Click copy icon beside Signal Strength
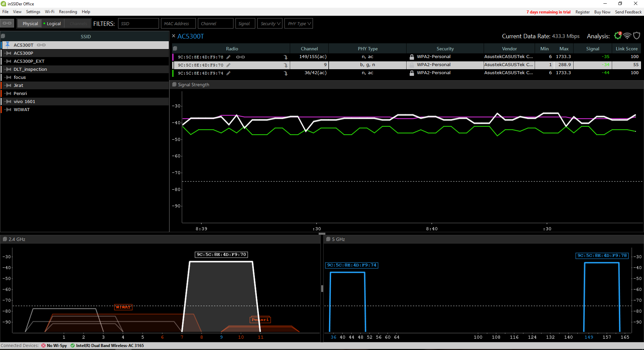This screenshot has width=644, height=350. tap(174, 85)
